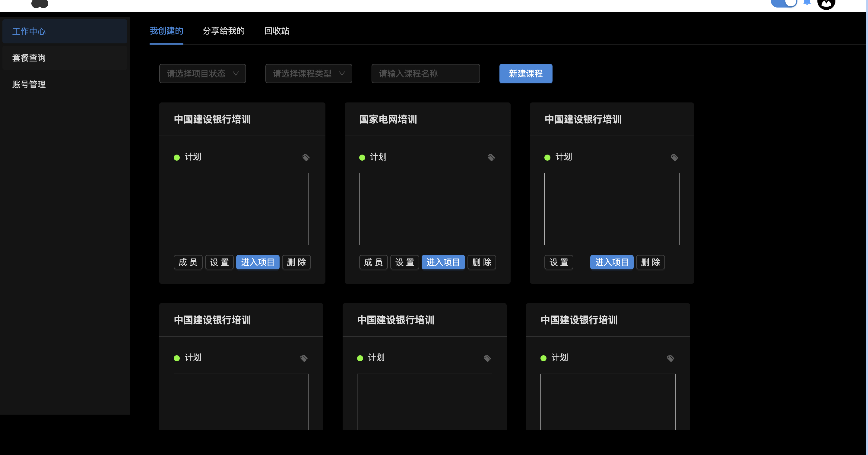Open the user avatar in the top bar
Screen dimensions: 868x455
point(826,3)
